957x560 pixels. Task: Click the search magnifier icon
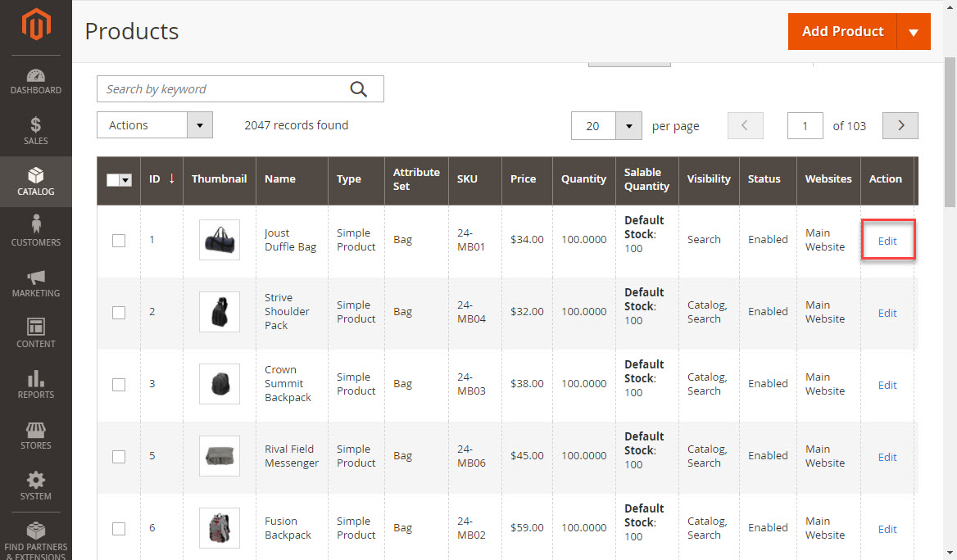(358, 88)
